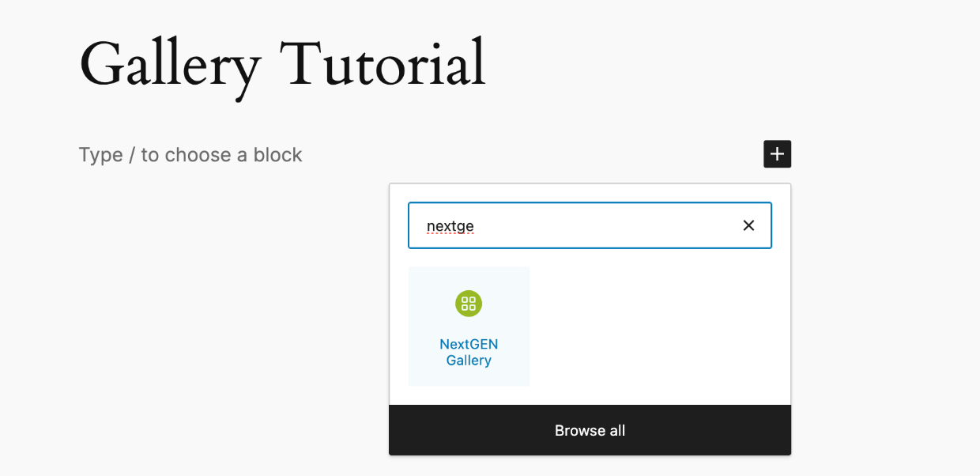
Task: Click the "nextge" text in the search box
Action: 450,226
